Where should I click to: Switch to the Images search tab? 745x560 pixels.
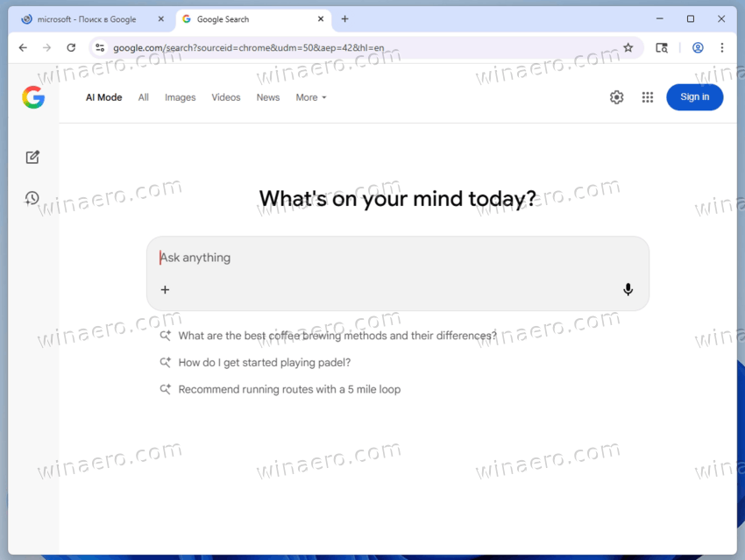coord(180,97)
